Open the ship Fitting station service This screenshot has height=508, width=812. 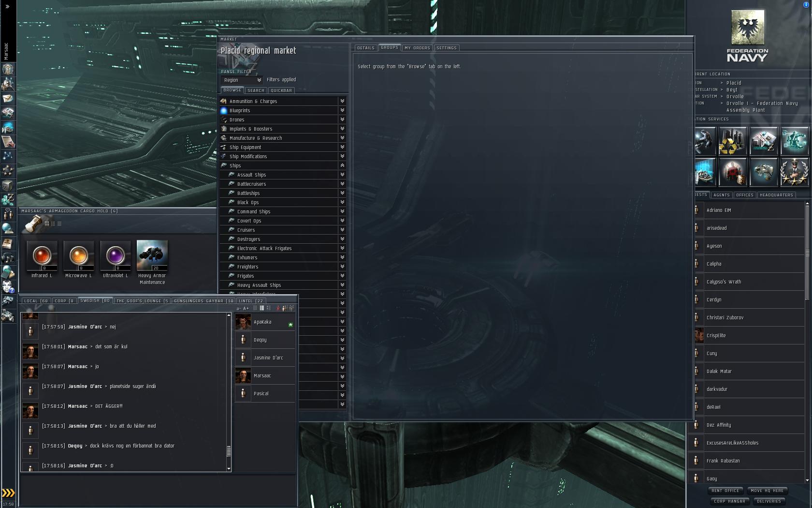pos(763,172)
